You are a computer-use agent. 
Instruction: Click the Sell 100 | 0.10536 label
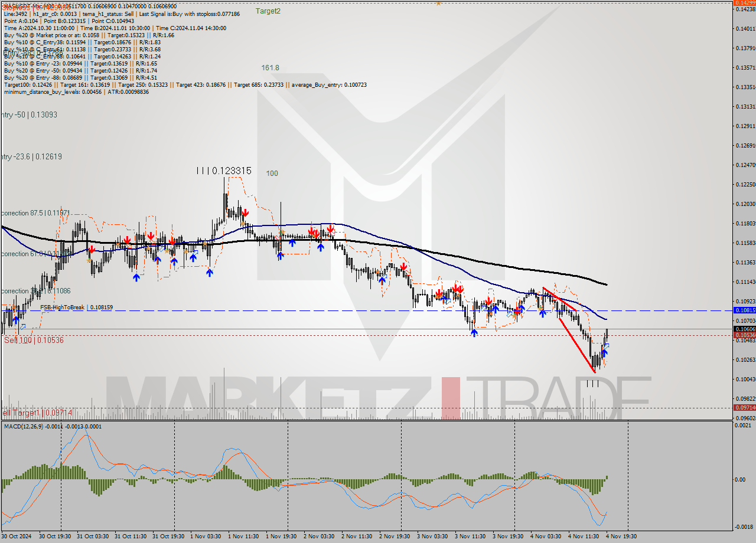click(34, 340)
